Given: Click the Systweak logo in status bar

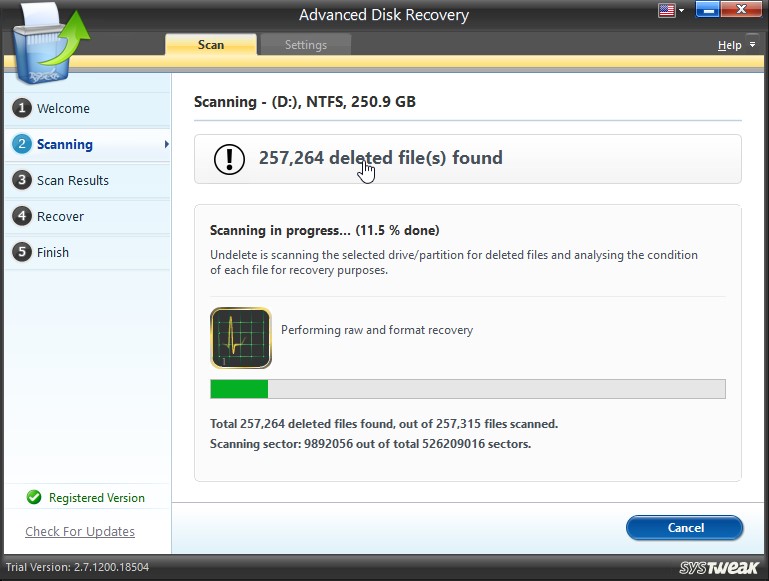Looking at the screenshot, I should tap(719, 568).
